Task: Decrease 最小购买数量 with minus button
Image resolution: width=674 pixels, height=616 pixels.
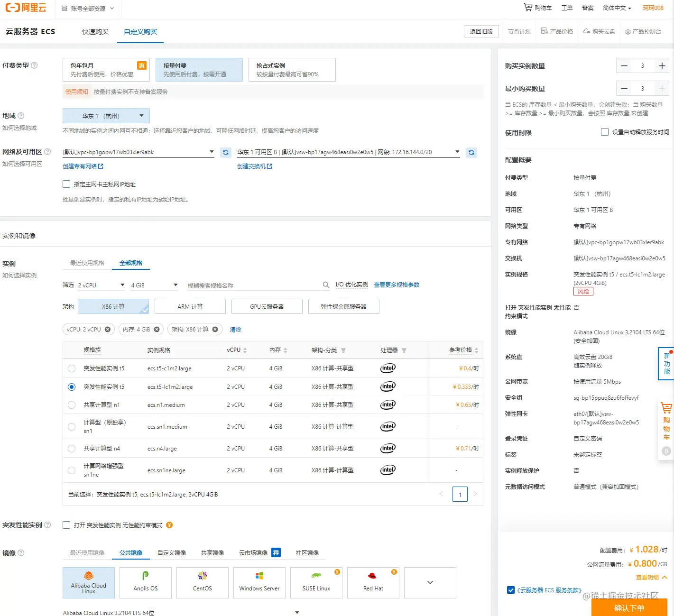Action: click(x=624, y=88)
